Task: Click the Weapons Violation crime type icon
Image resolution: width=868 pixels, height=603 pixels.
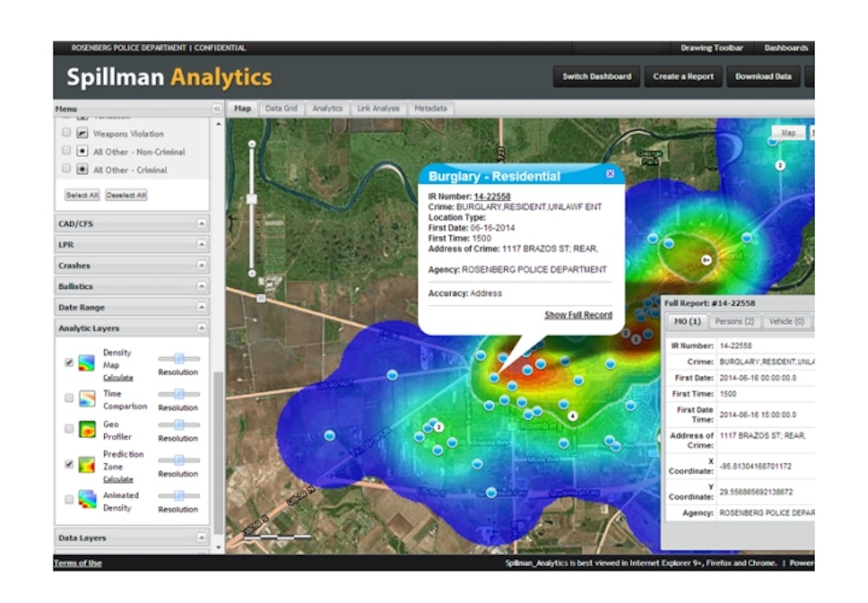Action: pos(82,134)
